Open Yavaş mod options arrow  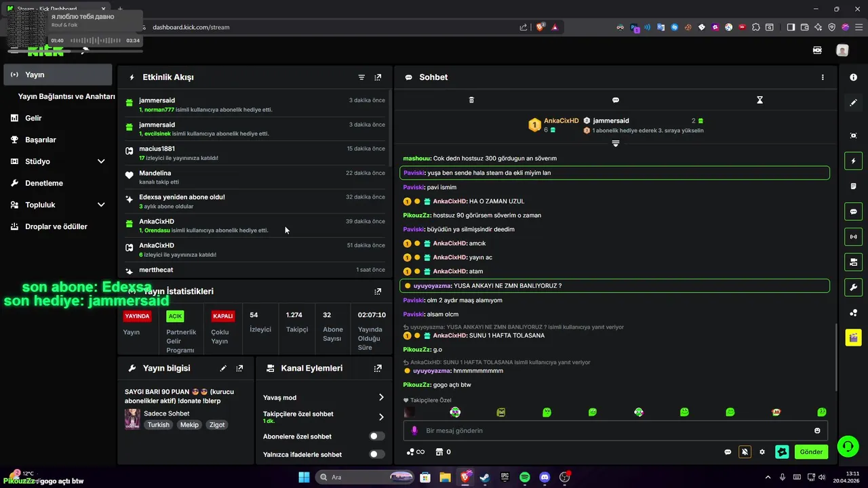(x=381, y=397)
